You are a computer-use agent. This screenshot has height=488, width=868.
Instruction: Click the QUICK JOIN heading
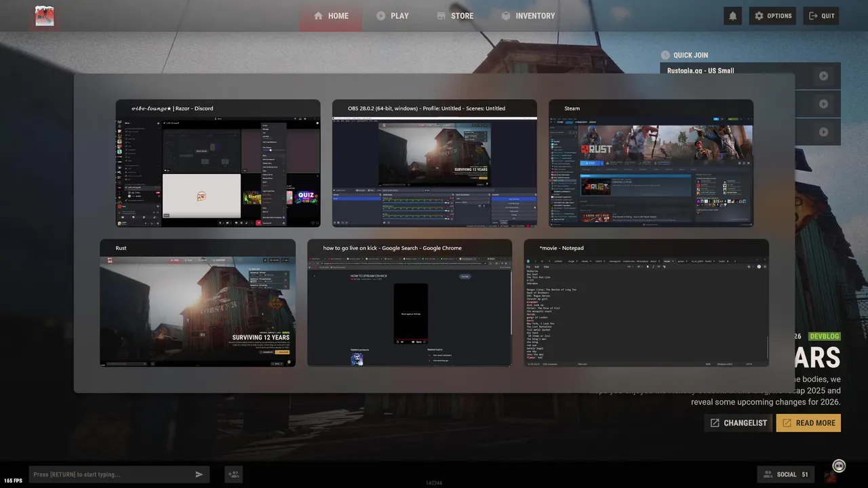[690, 56]
